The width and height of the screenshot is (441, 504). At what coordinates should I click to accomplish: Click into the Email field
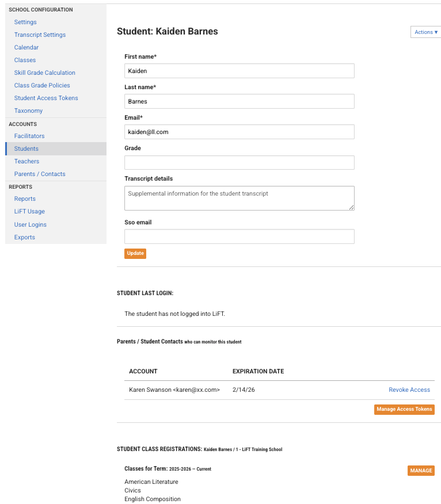click(x=239, y=132)
